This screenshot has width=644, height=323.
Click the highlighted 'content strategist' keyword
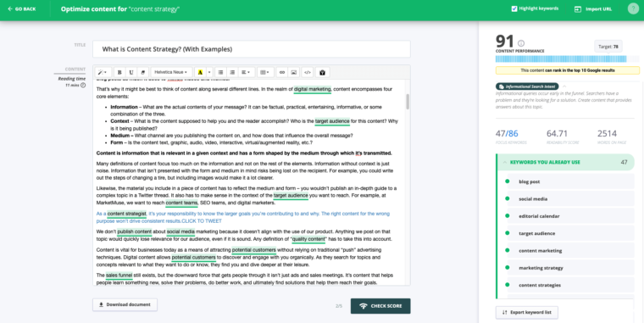click(126, 214)
